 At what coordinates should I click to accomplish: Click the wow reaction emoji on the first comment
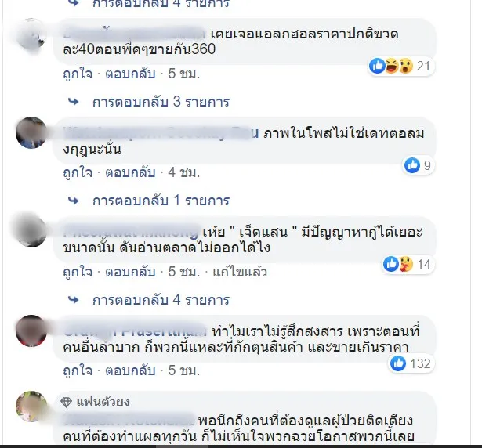tap(405, 66)
